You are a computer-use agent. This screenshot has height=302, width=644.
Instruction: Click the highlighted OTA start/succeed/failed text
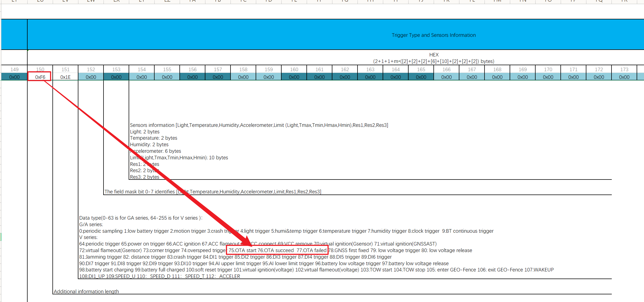pyautogui.click(x=277, y=250)
